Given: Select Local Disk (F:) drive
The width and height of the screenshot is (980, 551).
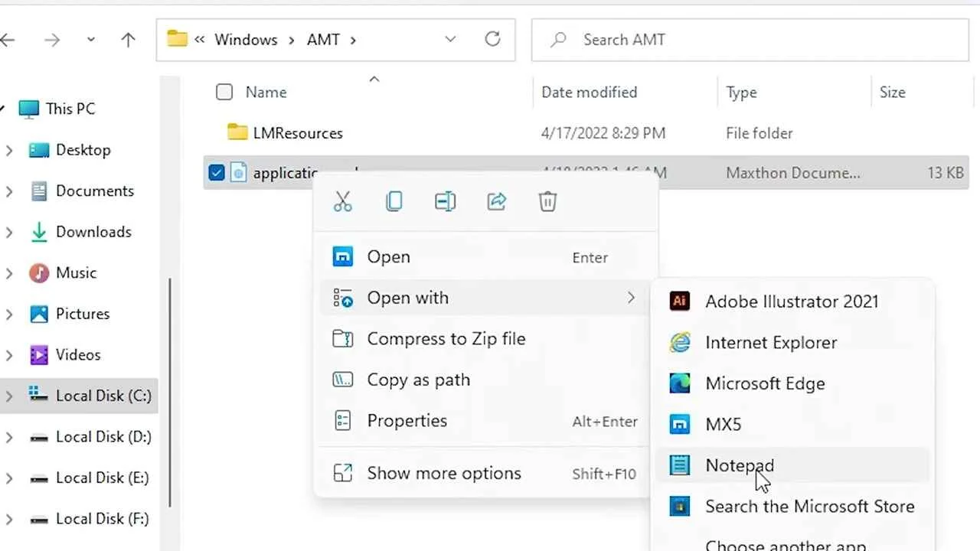Looking at the screenshot, I should click(102, 518).
